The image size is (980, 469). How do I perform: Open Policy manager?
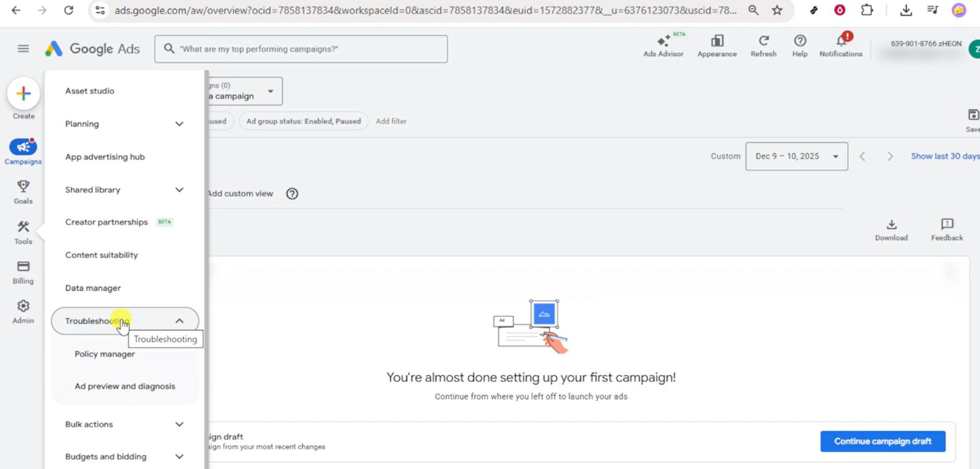104,354
